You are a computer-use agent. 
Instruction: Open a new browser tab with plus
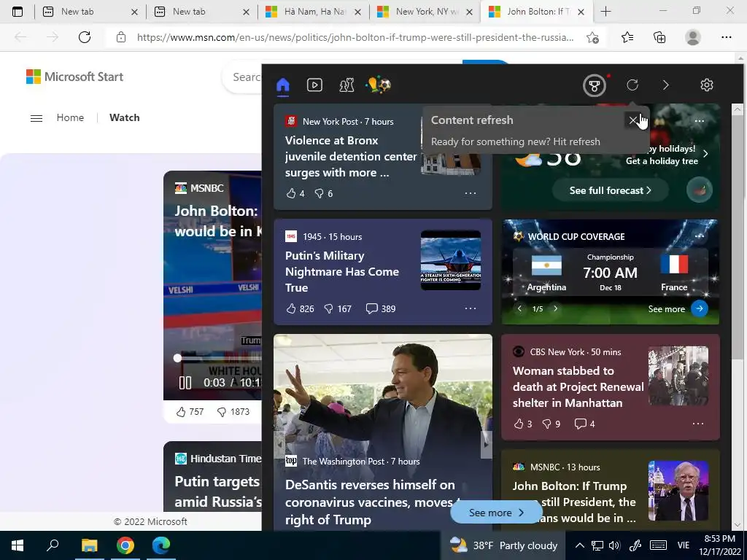[x=605, y=12]
